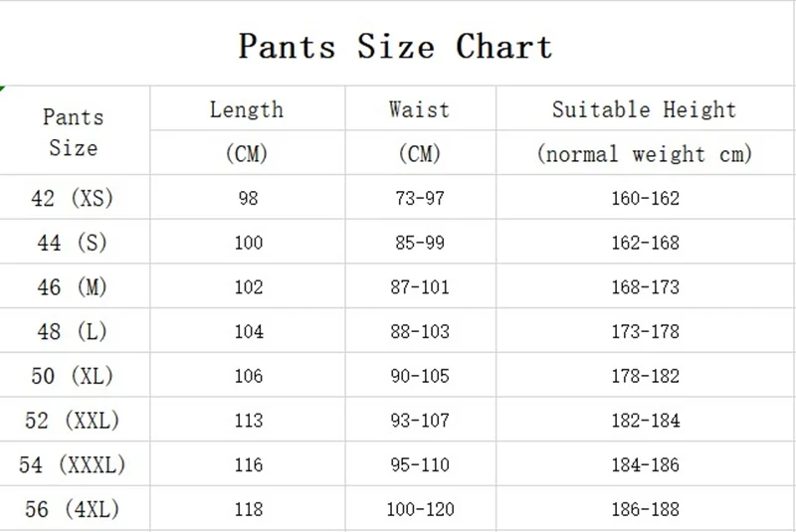796x532 pixels.
Task: Click the 52 (XXL) size cell
Action: click(x=74, y=421)
